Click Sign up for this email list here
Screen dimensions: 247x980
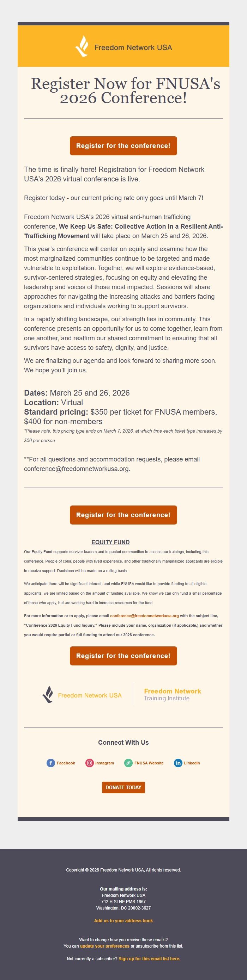pos(149,958)
